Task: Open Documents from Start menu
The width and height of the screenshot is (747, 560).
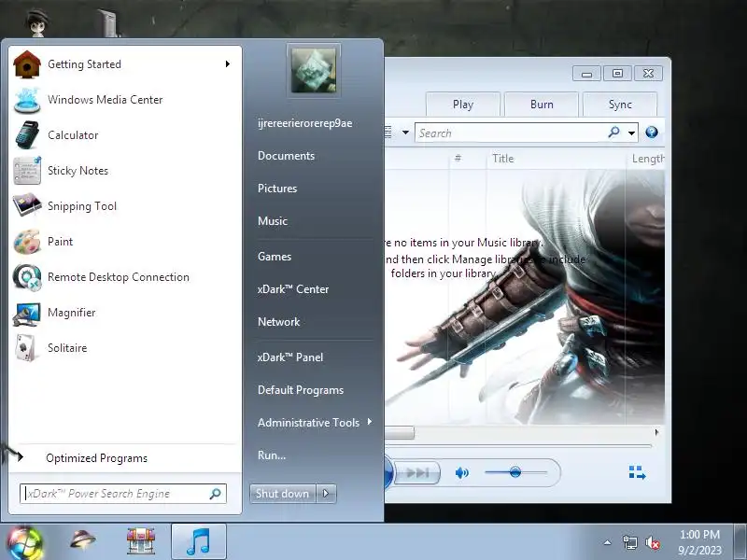Action: pyautogui.click(x=287, y=156)
